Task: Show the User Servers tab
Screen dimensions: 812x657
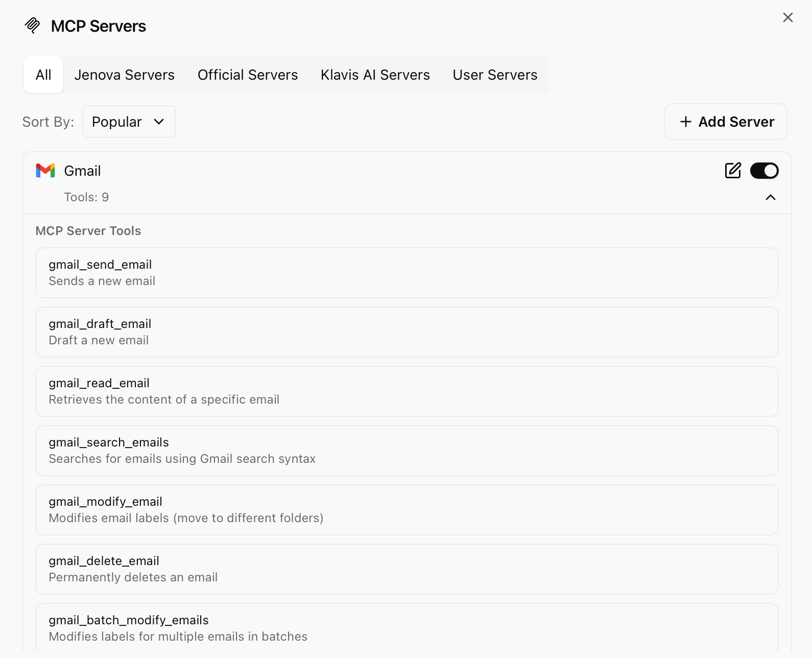Action: [495, 75]
